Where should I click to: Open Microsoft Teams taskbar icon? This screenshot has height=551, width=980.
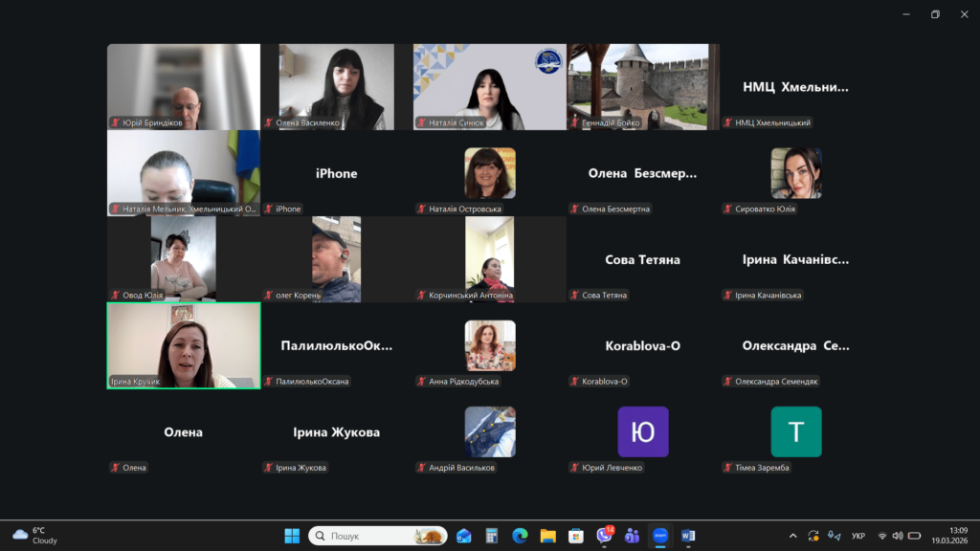pyautogui.click(x=632, y=536)
